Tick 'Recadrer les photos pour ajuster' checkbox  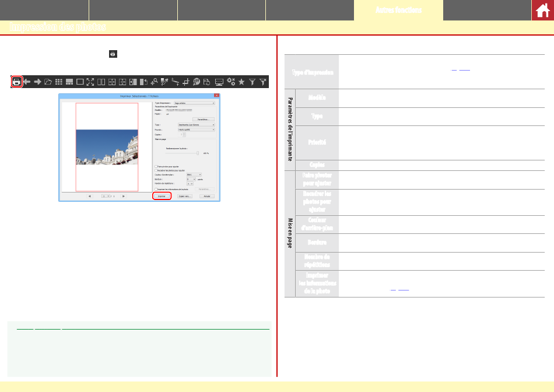pos(156,170)
